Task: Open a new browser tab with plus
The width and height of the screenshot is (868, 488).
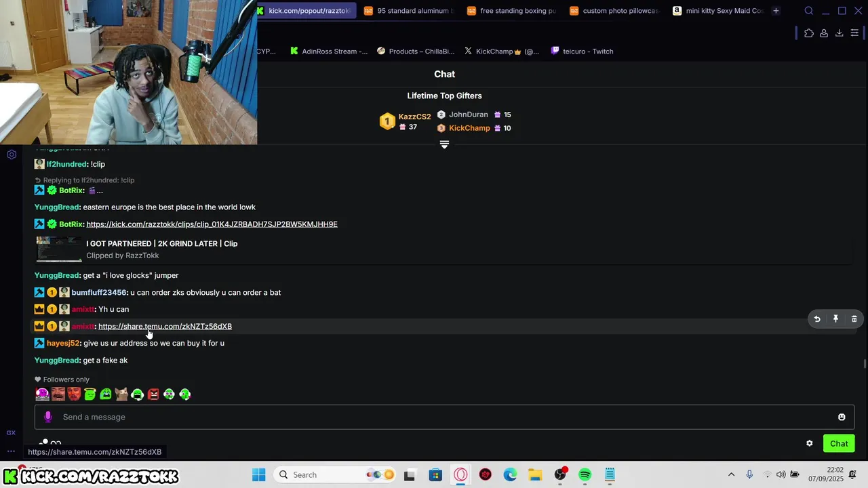Action: (x=776, y=11)
